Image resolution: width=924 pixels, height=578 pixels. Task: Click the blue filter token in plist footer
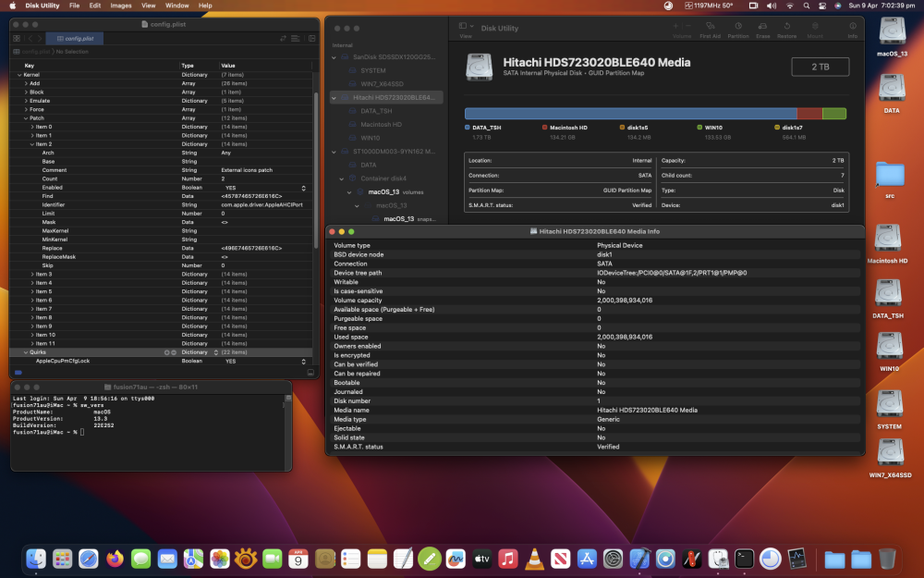coord(18,372)
